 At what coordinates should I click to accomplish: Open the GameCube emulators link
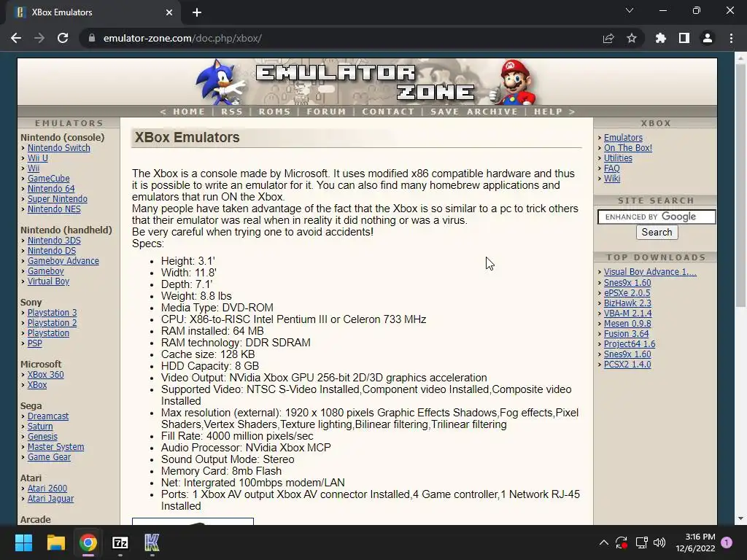(49, 179)
